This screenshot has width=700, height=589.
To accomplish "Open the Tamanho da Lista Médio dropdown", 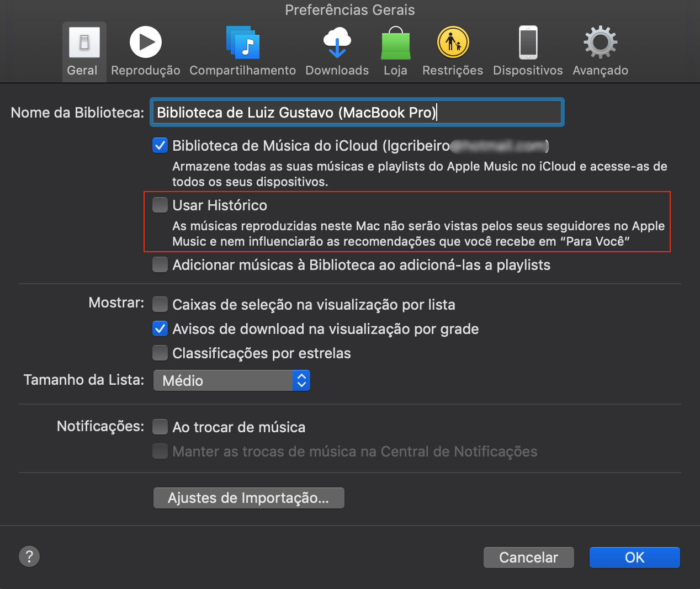I will pos(232,380).
